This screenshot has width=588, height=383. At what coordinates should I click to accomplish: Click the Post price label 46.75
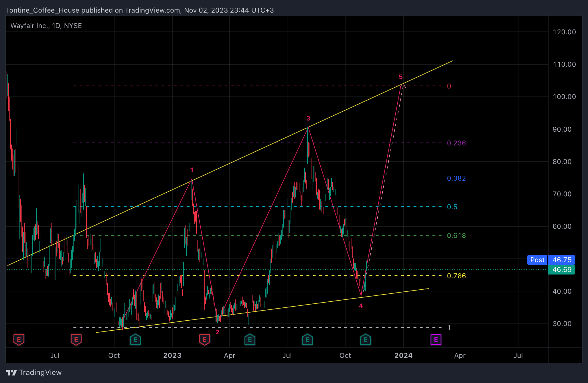tap(551, 260)
